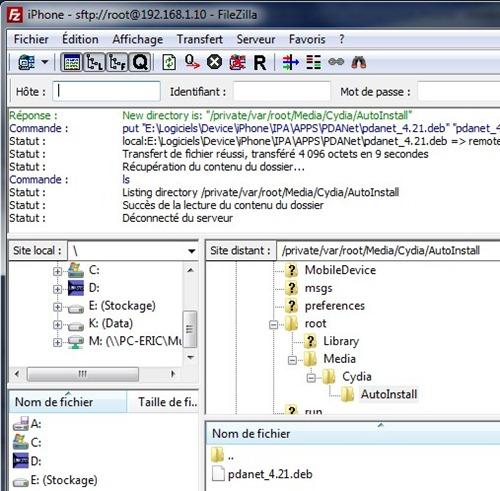Select E: (Stockage) in local tree

(x=122, y=306)
